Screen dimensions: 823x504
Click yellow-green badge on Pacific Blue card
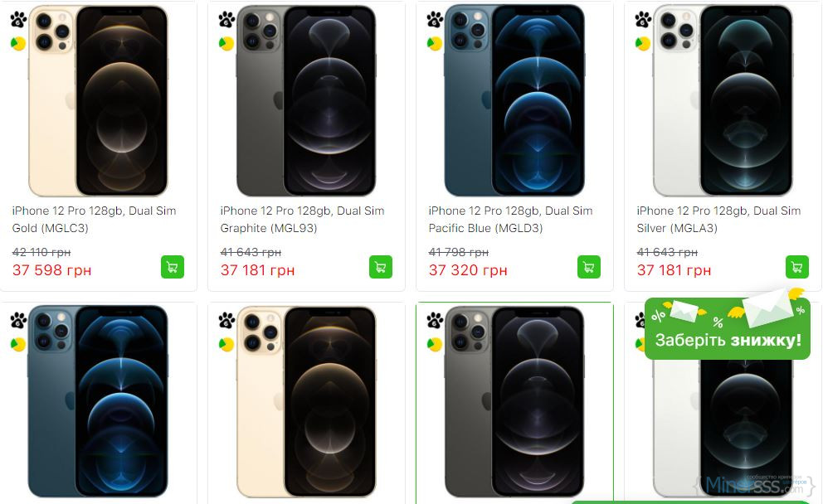pos(435,43)
